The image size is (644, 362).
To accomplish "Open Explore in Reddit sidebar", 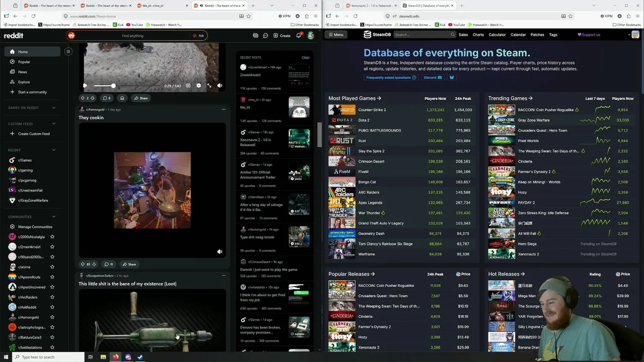I will tap(33, 82).
